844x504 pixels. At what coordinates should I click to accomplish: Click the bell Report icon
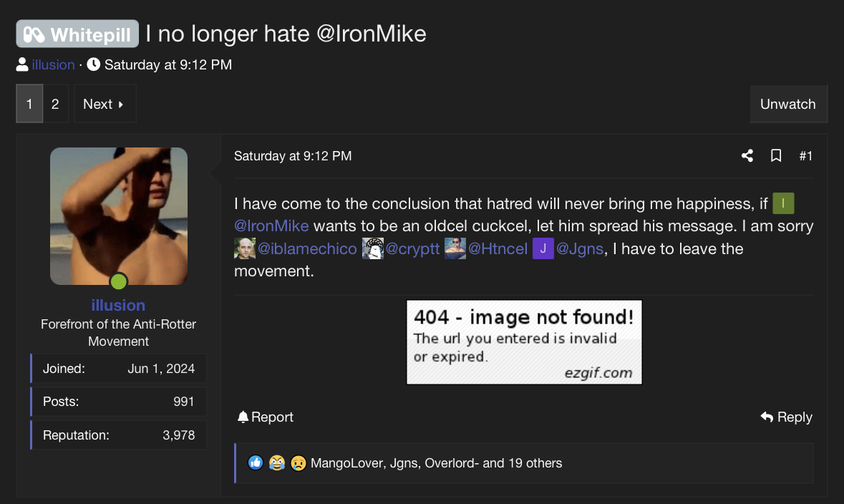point(243,417)
